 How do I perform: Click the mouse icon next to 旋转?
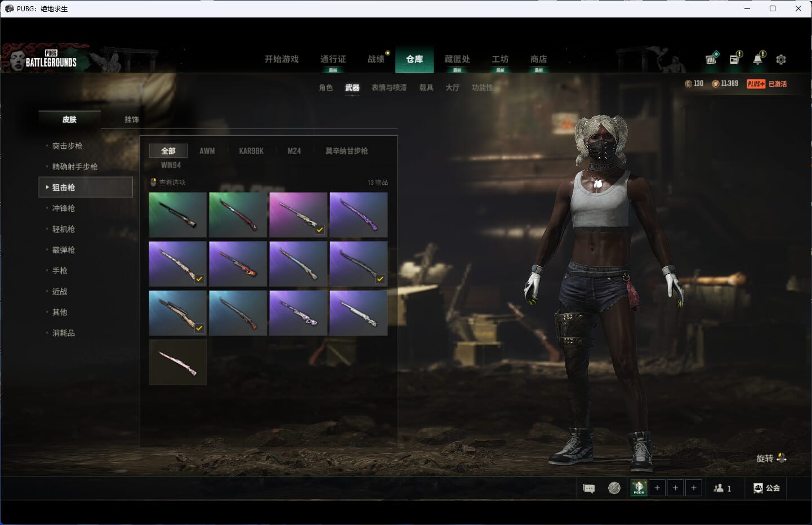[x=781, y=458]
